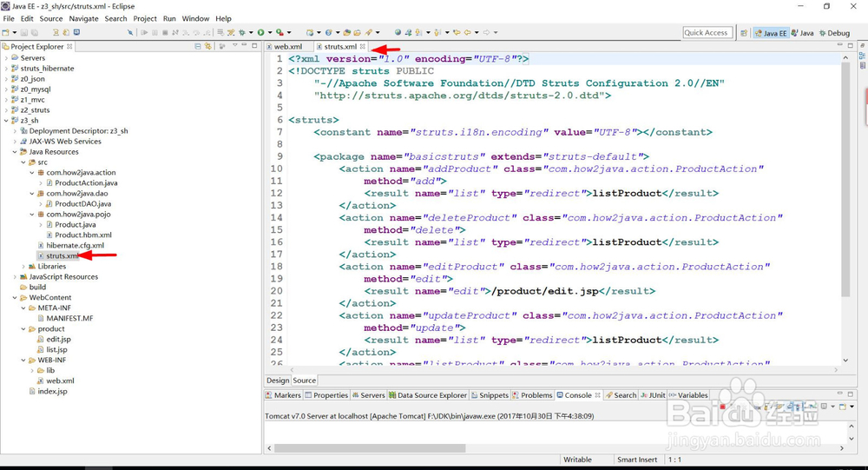Switch to the Java perspective
Image resolution: width=868 pixels, height=470 pixels.
(803, 33)
